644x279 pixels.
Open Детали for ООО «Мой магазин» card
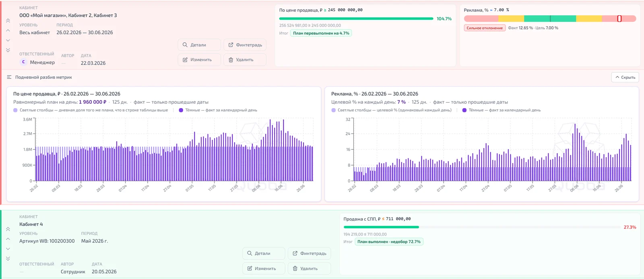tap(199, 45)
